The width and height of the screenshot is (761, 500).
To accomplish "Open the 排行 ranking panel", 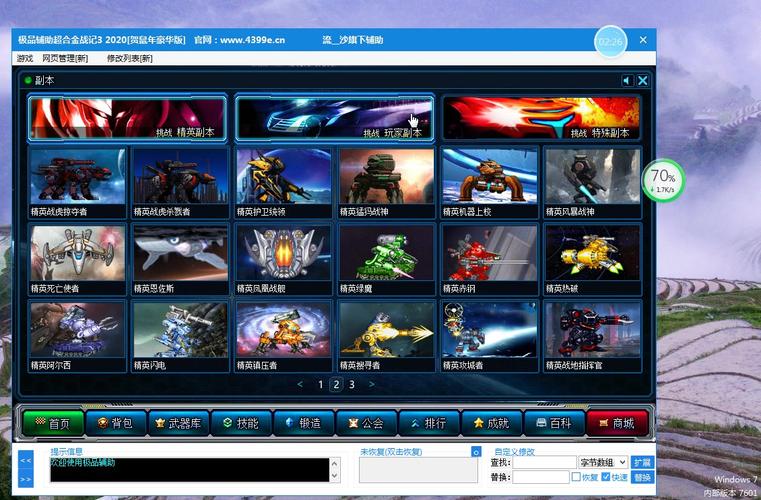I will (x=429, y=423).
